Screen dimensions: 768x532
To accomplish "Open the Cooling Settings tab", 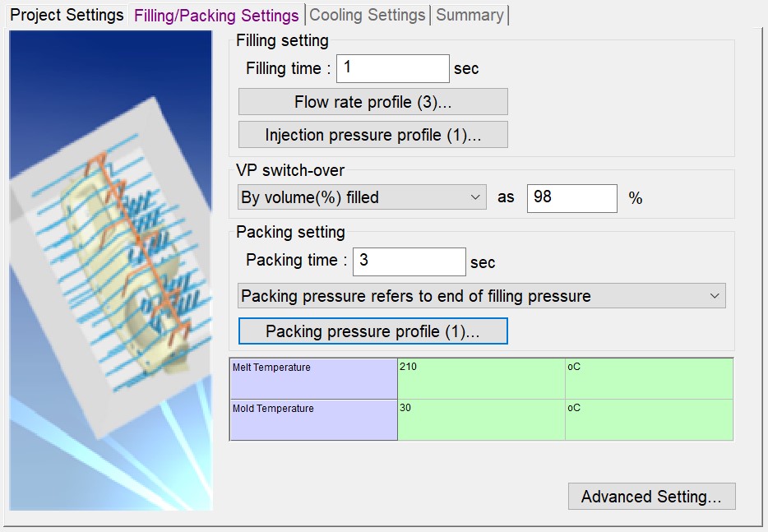I will pyautogui.click(x=368, y=15).
